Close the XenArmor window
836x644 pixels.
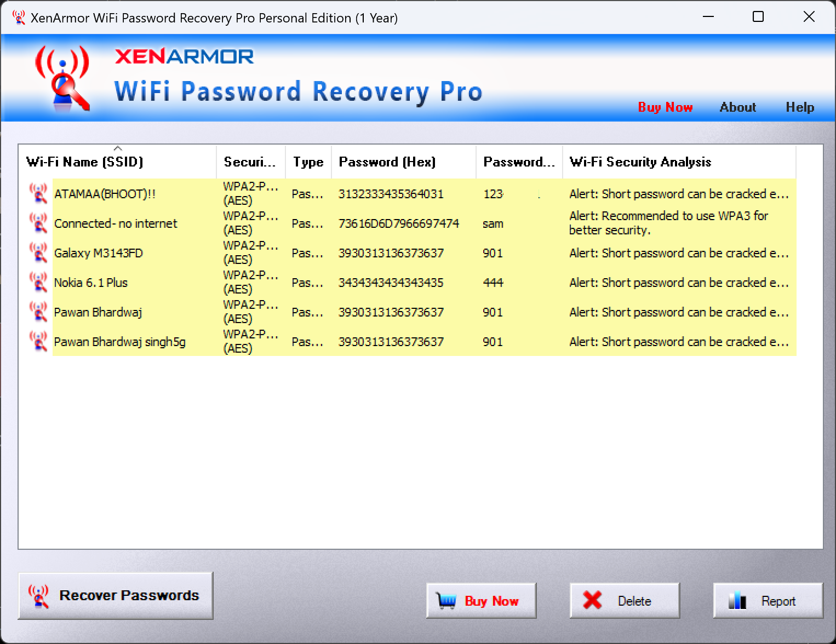[809, 17]
